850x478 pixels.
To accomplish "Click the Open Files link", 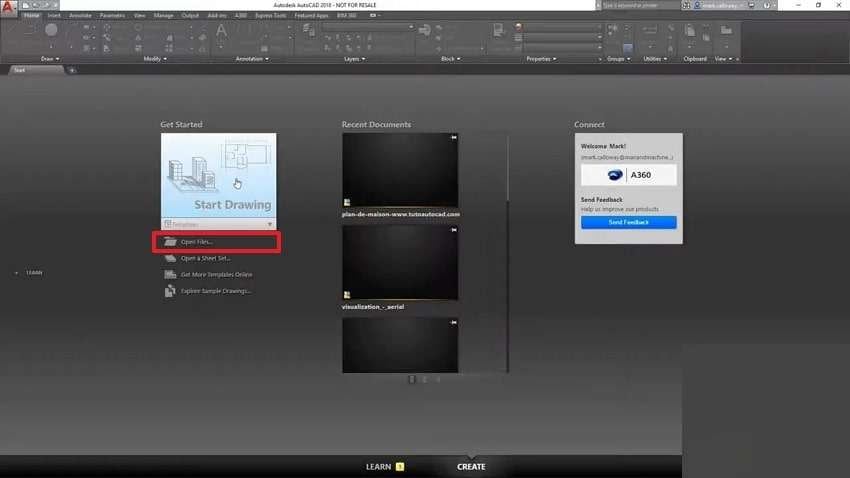I will point(196,242).
